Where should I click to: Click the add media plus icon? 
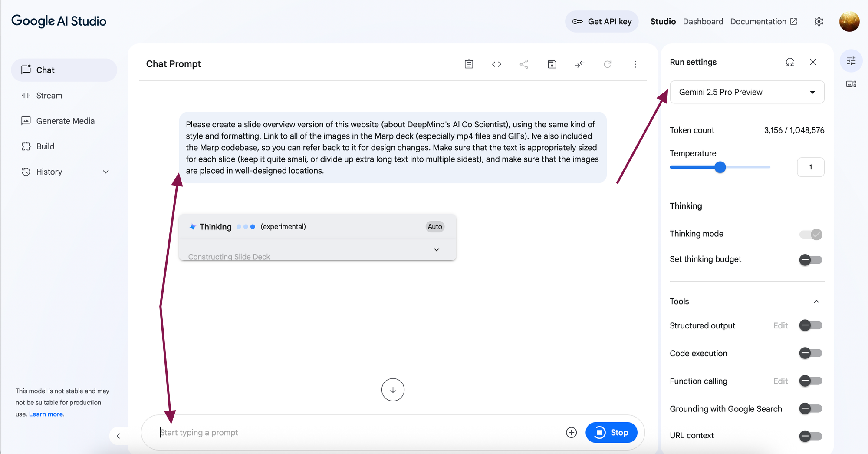point(571,433)
